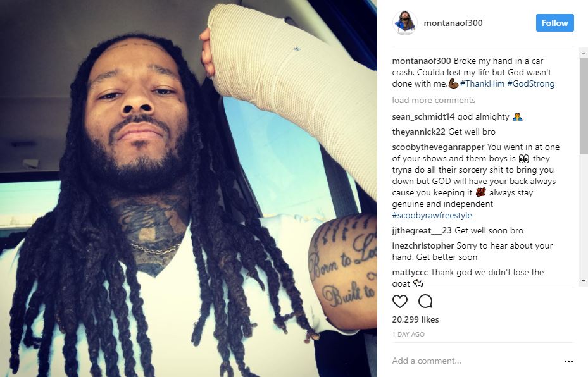This screenshot has width=588, height=377.
Task: Open the three-dots more options menu
Action: 568,361
